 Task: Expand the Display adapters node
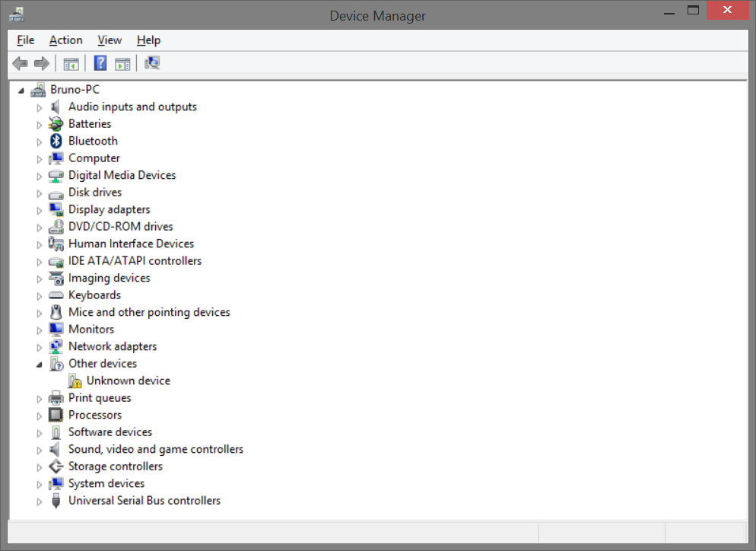pyautogui.click(x=40, y=210)
